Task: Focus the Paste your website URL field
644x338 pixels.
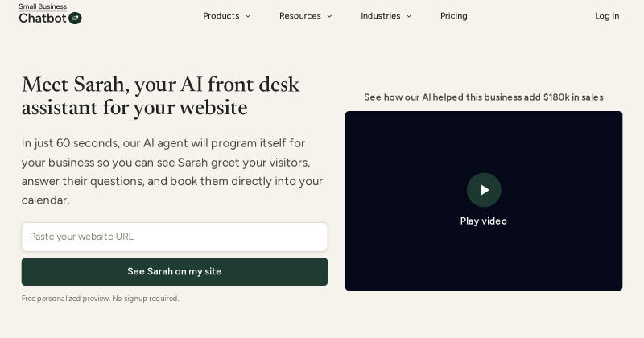Action: (175, 237)
